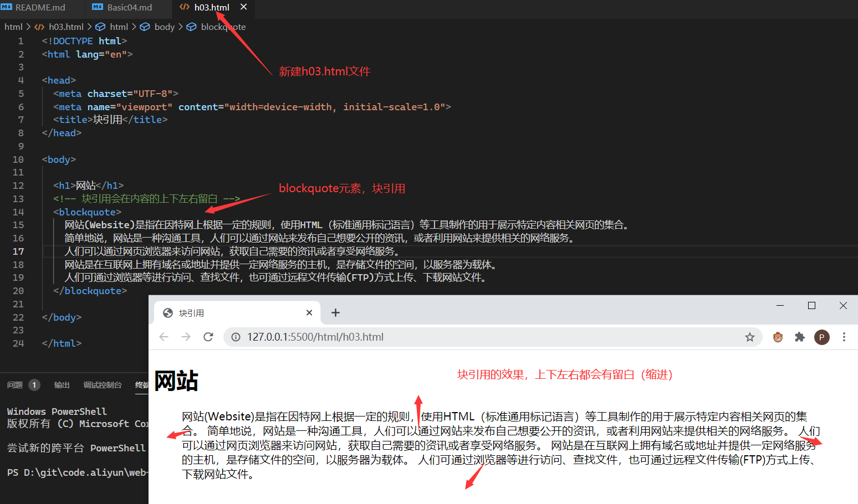The image size is (858, 504).
Task: Expand the blockquote breadcrumb item
Action: [223, 27]
